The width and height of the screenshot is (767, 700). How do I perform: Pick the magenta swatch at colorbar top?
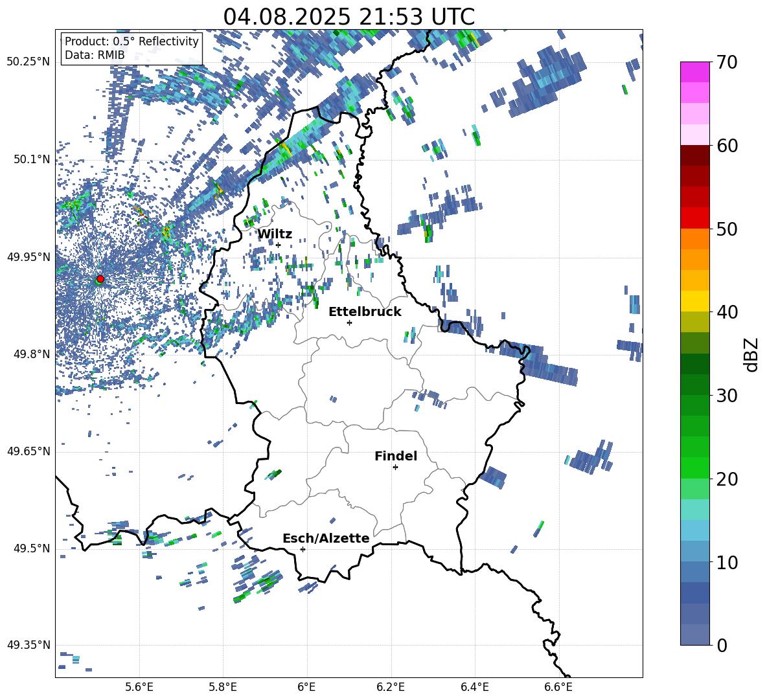pos(694,72)
